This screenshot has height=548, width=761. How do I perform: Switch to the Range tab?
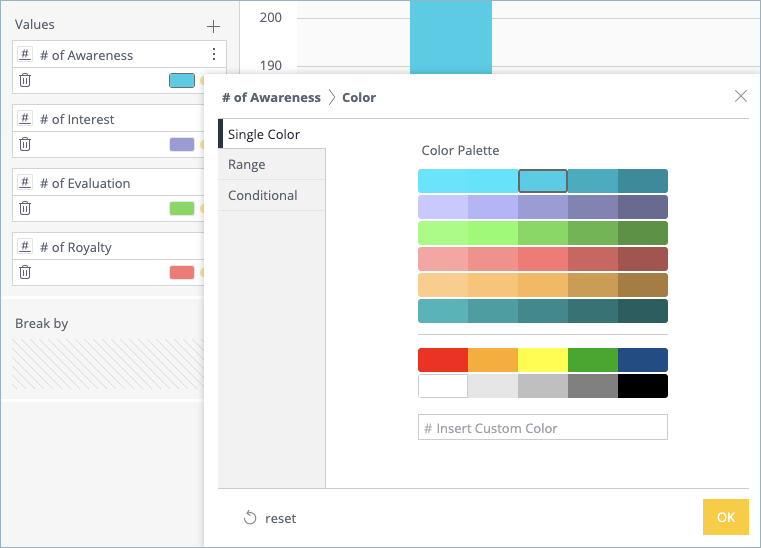247,164
